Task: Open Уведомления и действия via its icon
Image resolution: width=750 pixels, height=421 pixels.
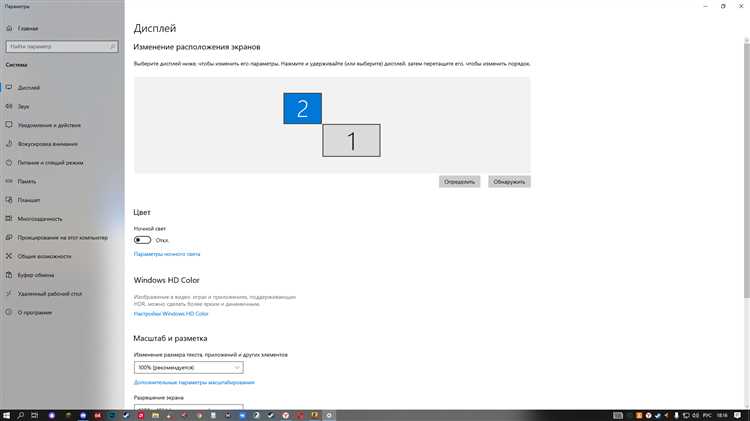Action: coord(9,125)
